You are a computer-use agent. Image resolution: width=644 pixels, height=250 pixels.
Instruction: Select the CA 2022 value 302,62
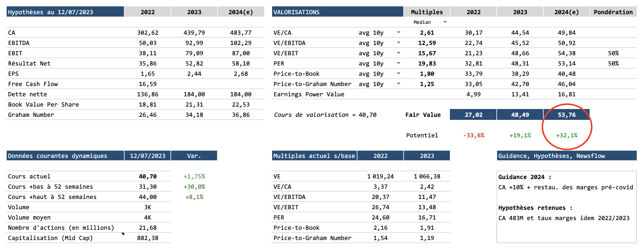point(148,33)
